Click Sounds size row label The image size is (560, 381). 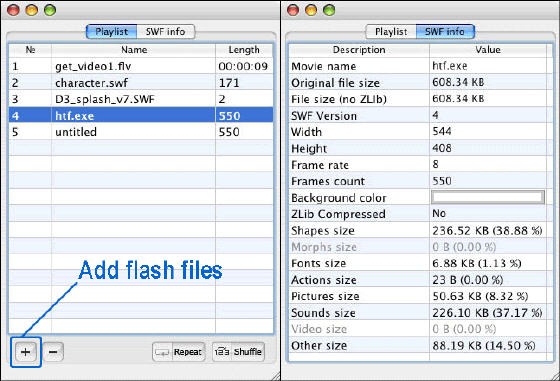point(323,313)
